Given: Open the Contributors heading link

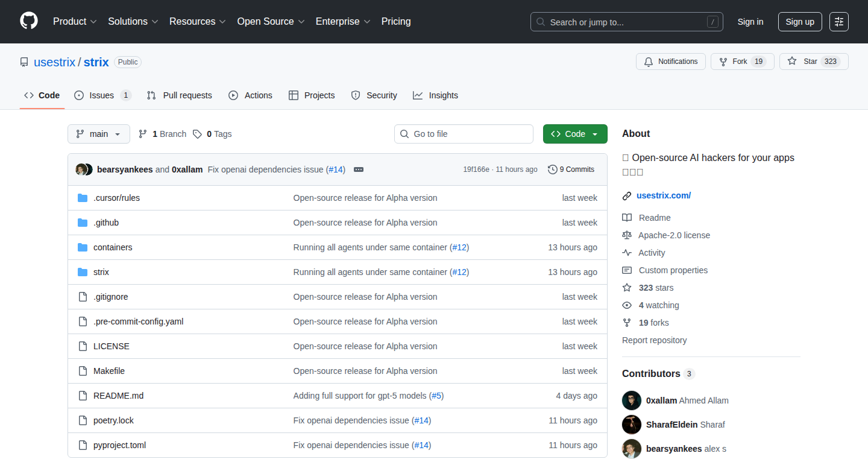Looking at the screenshot, I should point(658,373).
